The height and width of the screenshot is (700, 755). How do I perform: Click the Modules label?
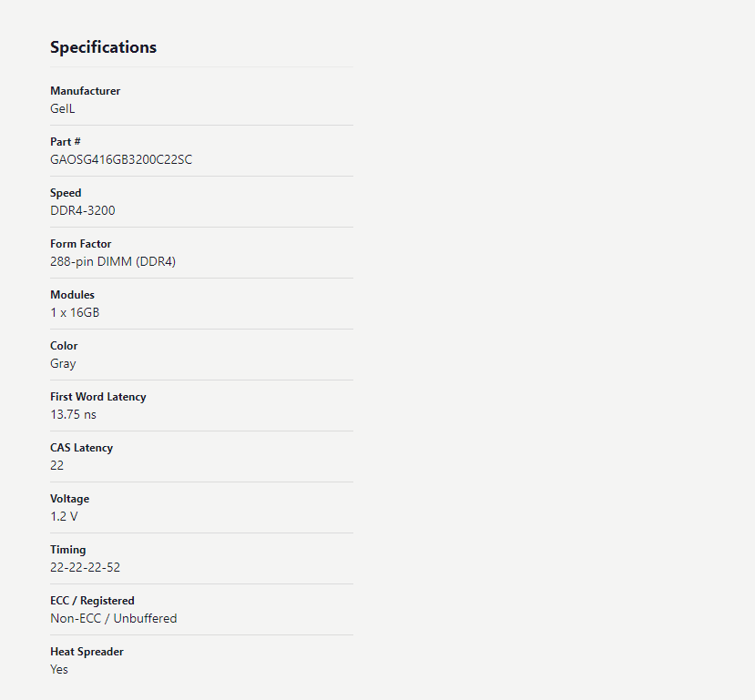(72, 295)
